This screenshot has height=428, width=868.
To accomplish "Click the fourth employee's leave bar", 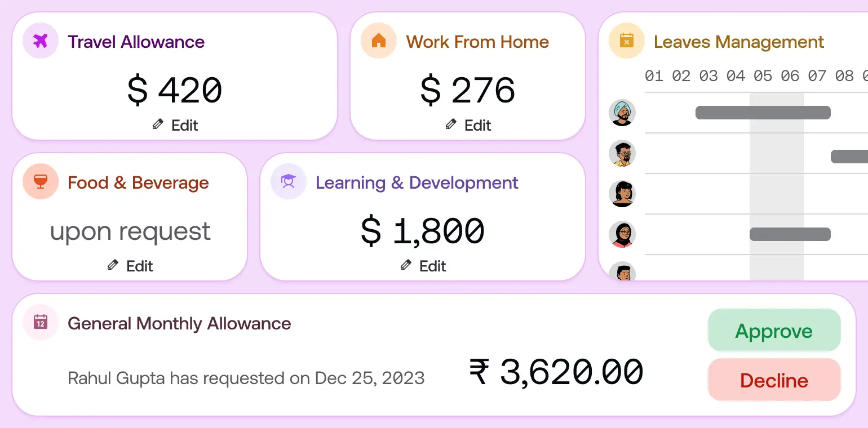I will (x=790, y=234).
